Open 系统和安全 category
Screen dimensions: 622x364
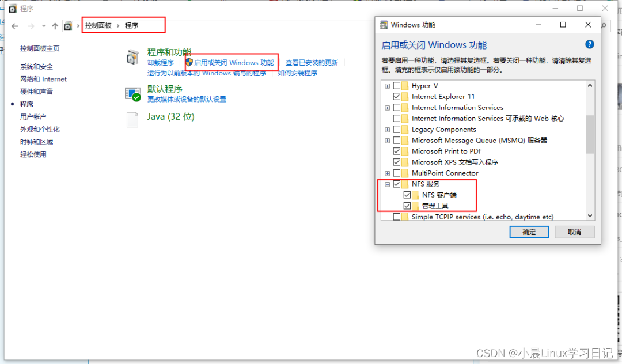(x=36, y=67)
